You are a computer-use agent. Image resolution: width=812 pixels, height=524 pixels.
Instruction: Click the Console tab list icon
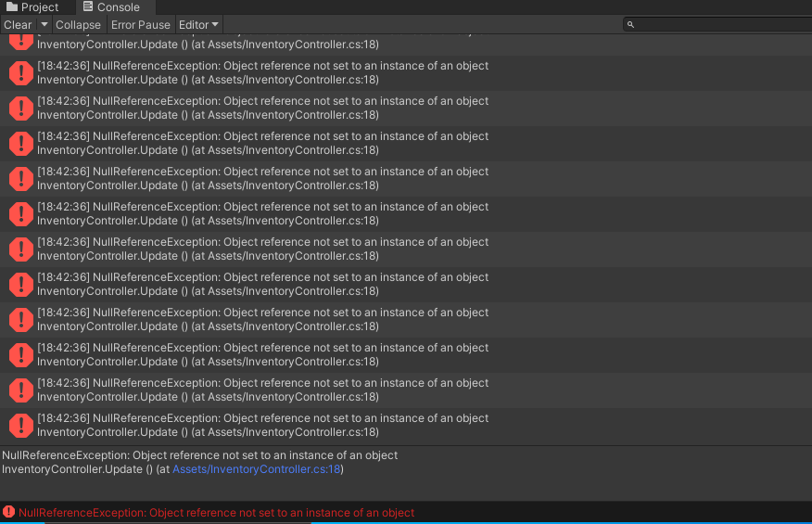click(x=88, y=6)
